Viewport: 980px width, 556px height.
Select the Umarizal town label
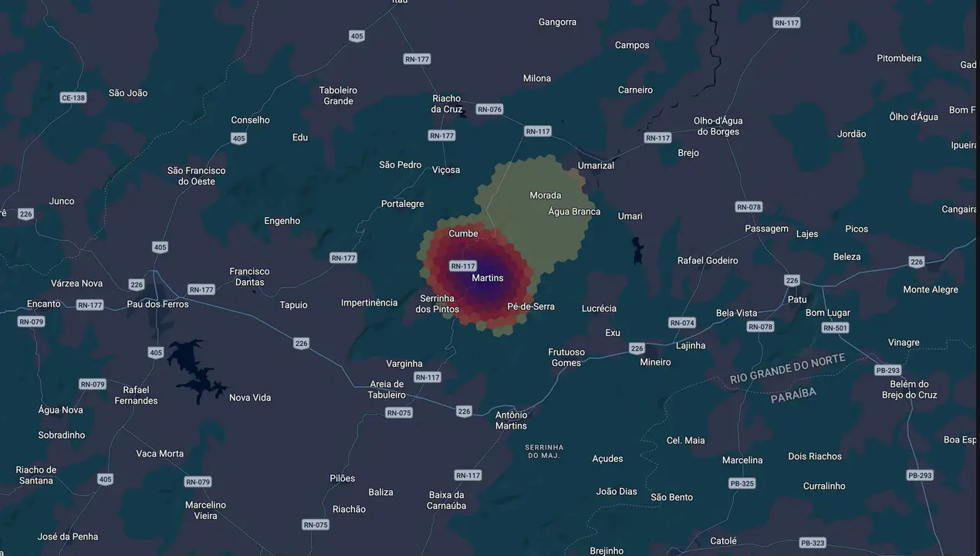click(596, 166)
